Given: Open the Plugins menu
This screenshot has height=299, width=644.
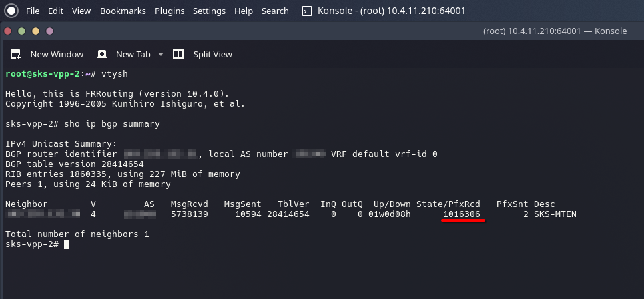Looking at the screenshot, I should pos(170,11).
